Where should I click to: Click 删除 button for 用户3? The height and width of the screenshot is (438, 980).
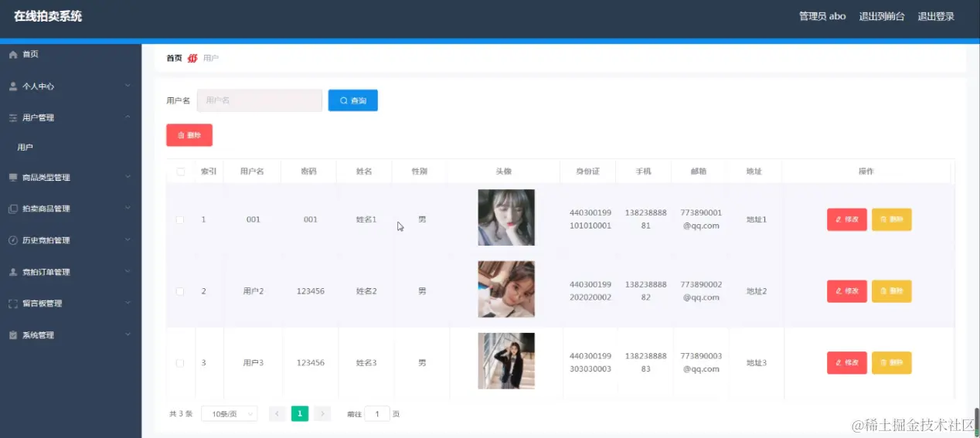point(892,363)
